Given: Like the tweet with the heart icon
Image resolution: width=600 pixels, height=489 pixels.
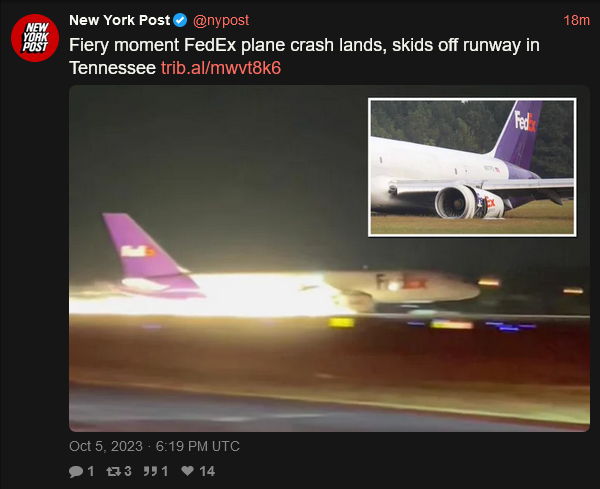Looking at the screenshot, I should click(x=187, y=471).
